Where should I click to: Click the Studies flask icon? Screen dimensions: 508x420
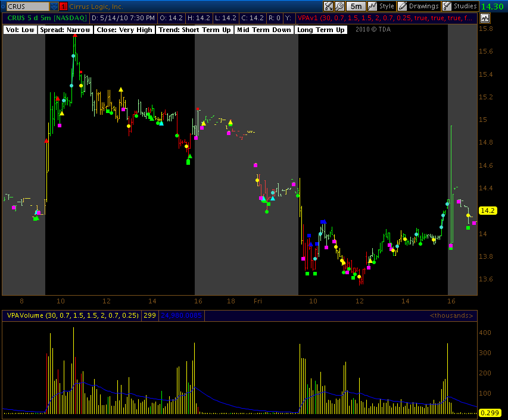coord(447,6)
